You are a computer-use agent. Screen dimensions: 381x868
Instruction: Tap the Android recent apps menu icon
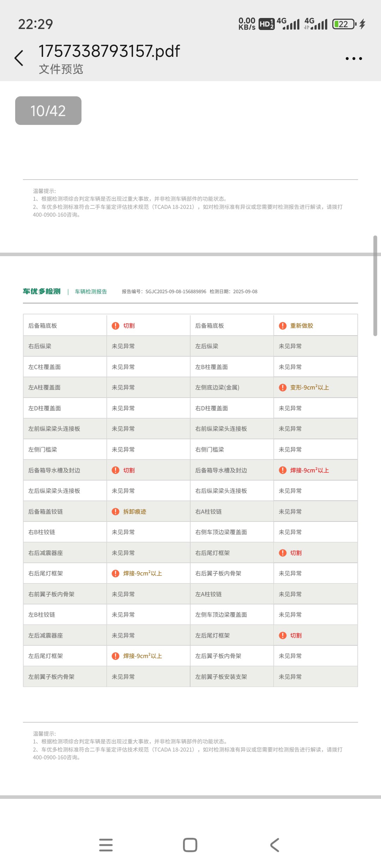tap(106, 845)
